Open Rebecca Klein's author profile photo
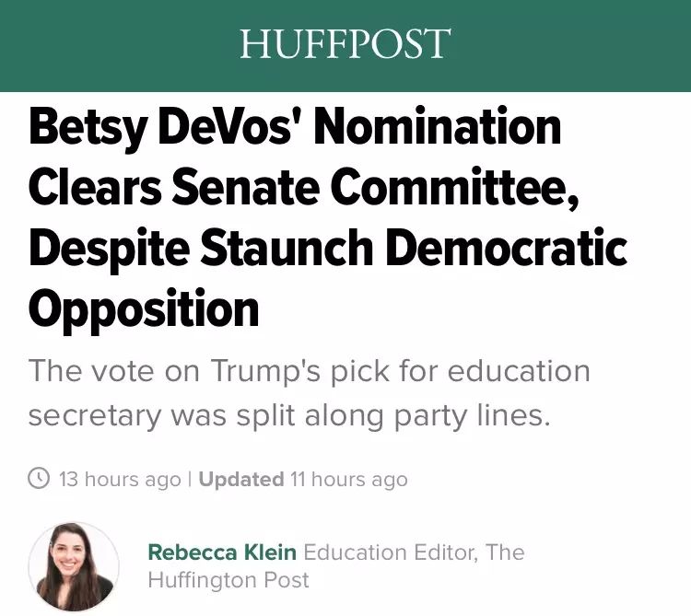This screenshot has height=616, width=691. pyautogui.click(x=74, y=566)
